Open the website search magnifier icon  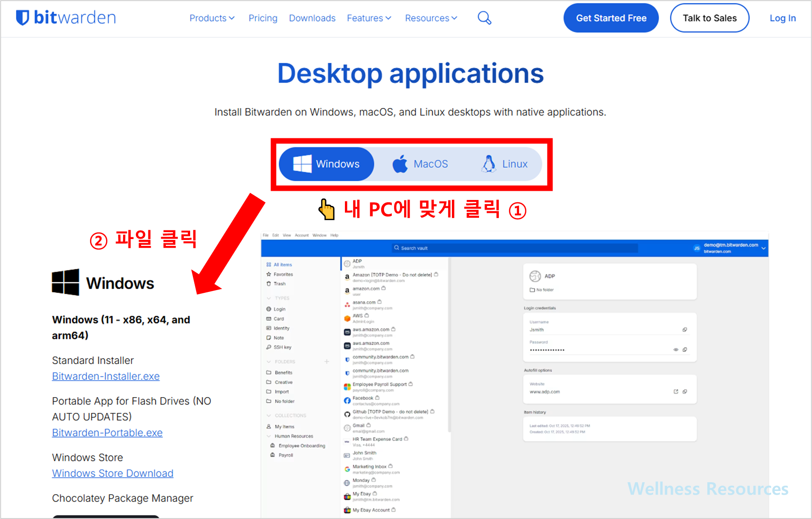(x=485, y=18)
